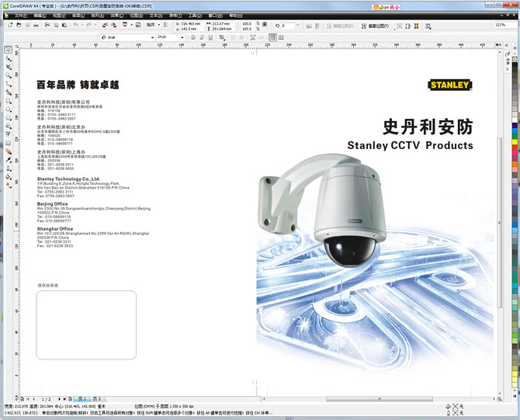The width and height of the screenshot is (520, 420).
Task: Open the 121% zoom level dropdown
Action: [500, 25]
